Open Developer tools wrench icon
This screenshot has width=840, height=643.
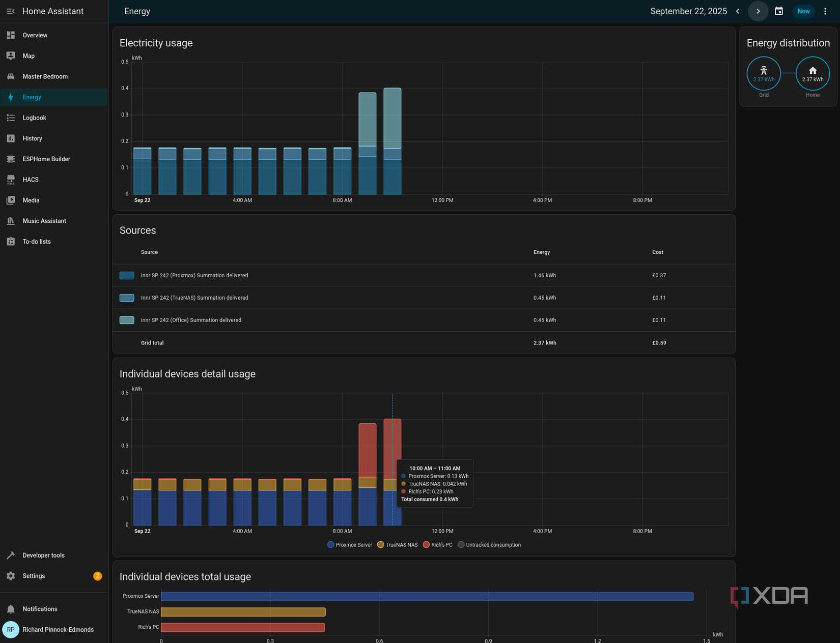click(x=11, y=555)
